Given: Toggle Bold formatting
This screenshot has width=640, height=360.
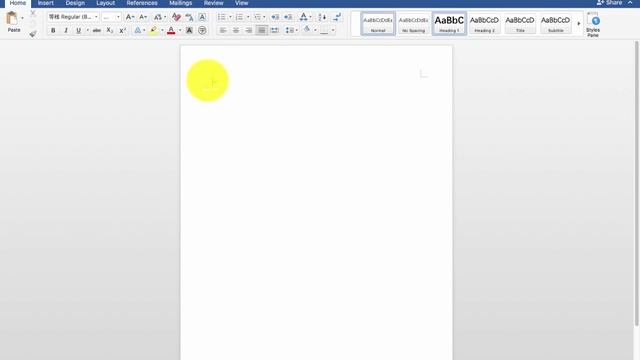Looking at the screenshot, I should coord(53,31).
